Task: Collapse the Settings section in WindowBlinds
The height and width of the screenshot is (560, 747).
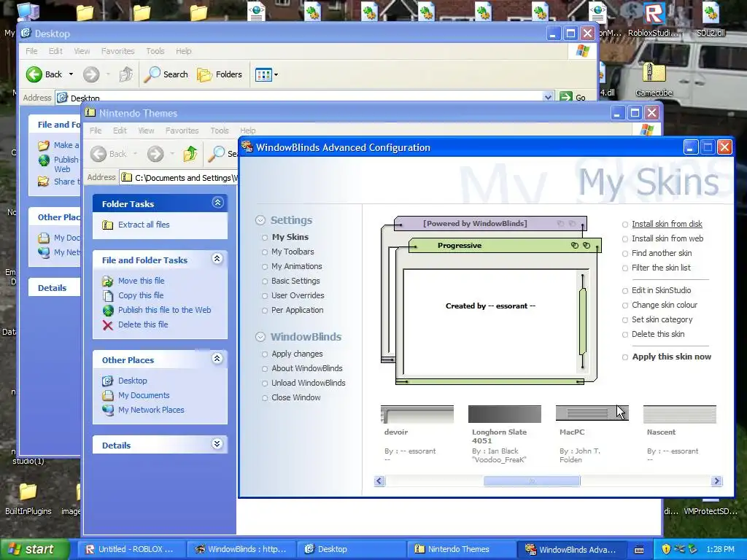Action: (x=260, y=220)
